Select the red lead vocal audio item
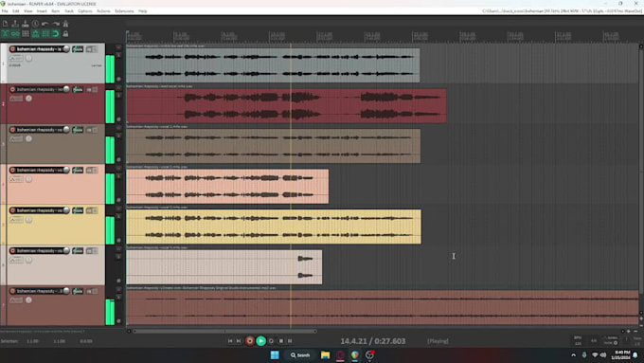 [286, 105]
